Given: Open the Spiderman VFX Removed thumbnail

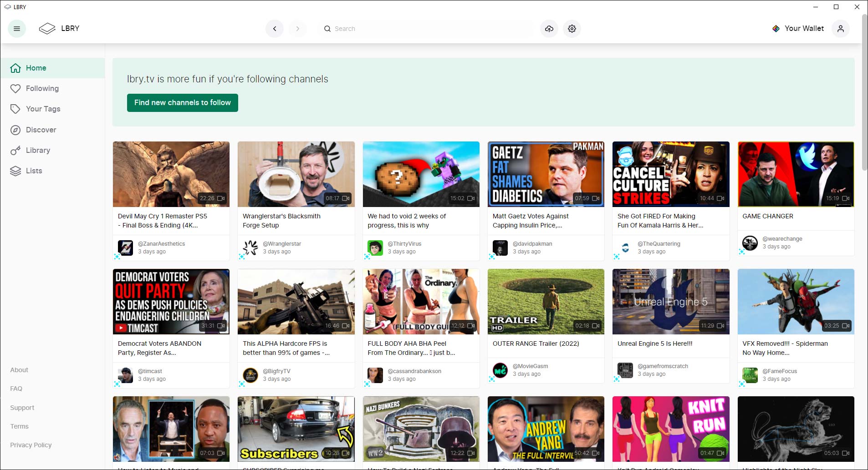Looking at the screenshot, I should point(796,302).
